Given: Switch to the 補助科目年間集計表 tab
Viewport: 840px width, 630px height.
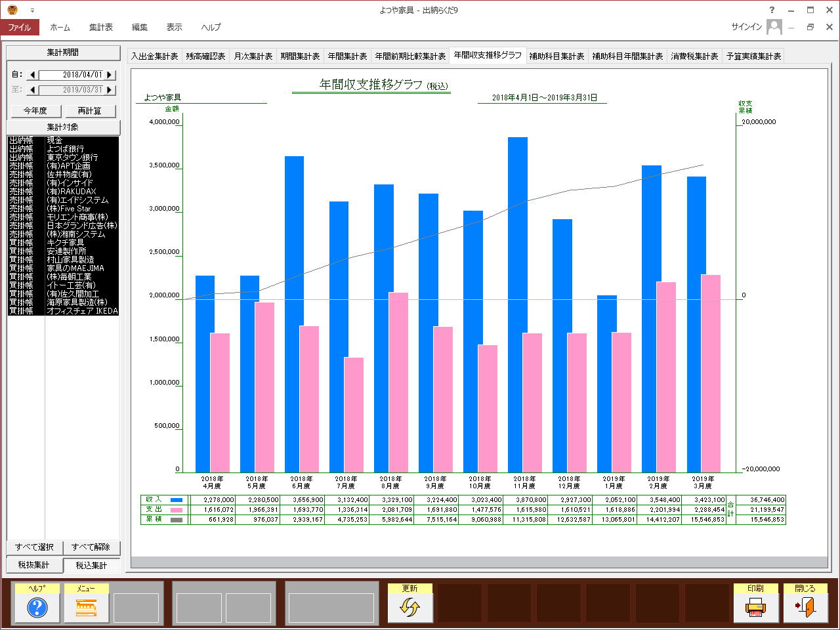Looking at the screenshot, I should coord(627,56).
